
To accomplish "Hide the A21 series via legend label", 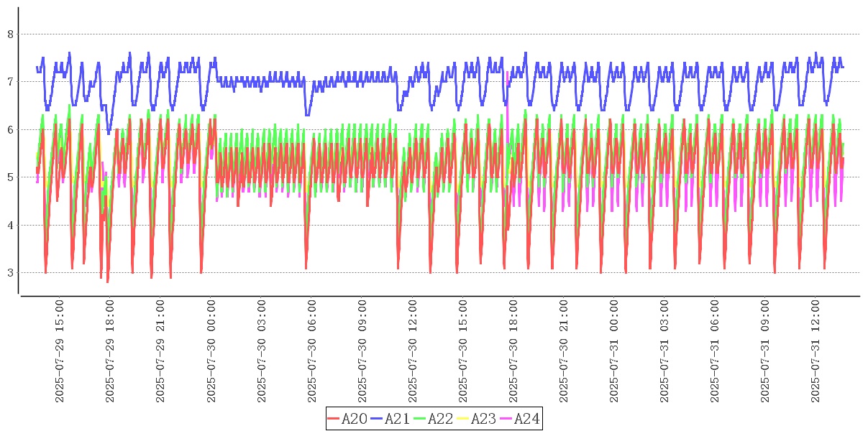I will click(x=398, y=419).
